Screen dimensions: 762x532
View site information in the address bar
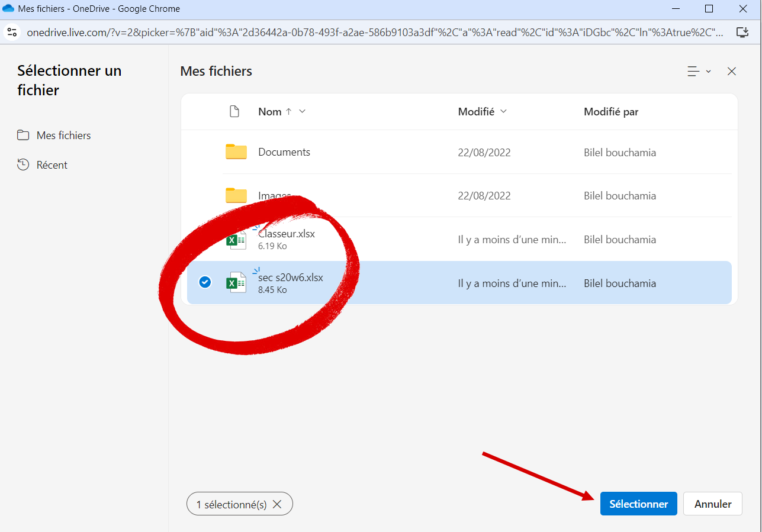12,32
